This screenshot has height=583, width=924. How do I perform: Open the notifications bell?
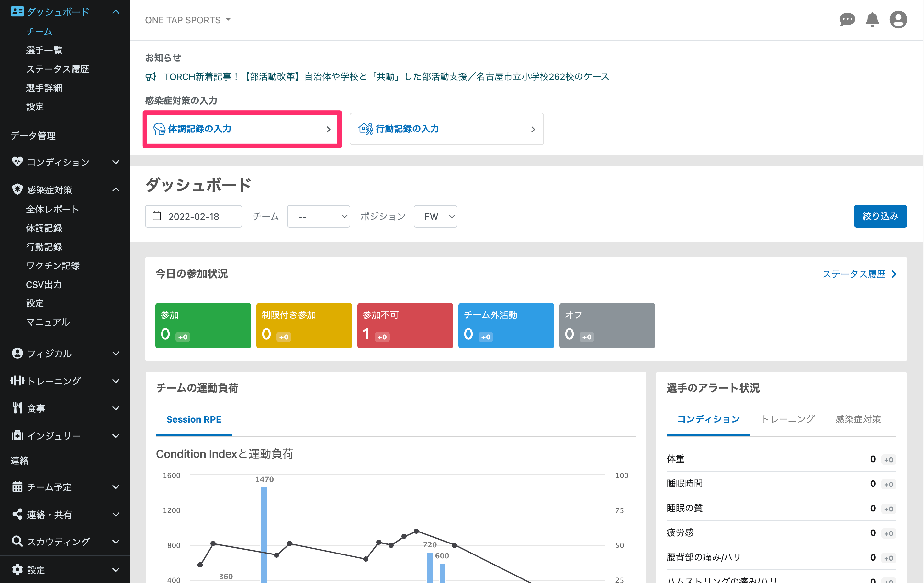(872, 19)
